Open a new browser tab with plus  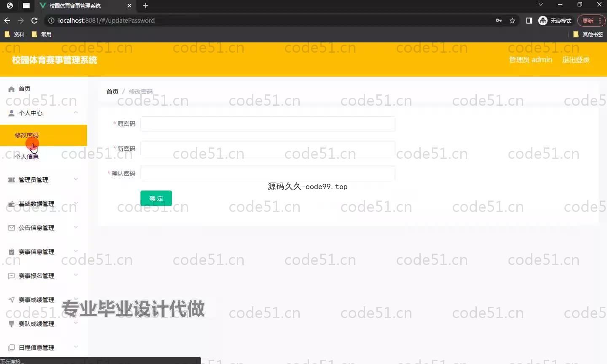pyautogui.click(x=145, y=5)
